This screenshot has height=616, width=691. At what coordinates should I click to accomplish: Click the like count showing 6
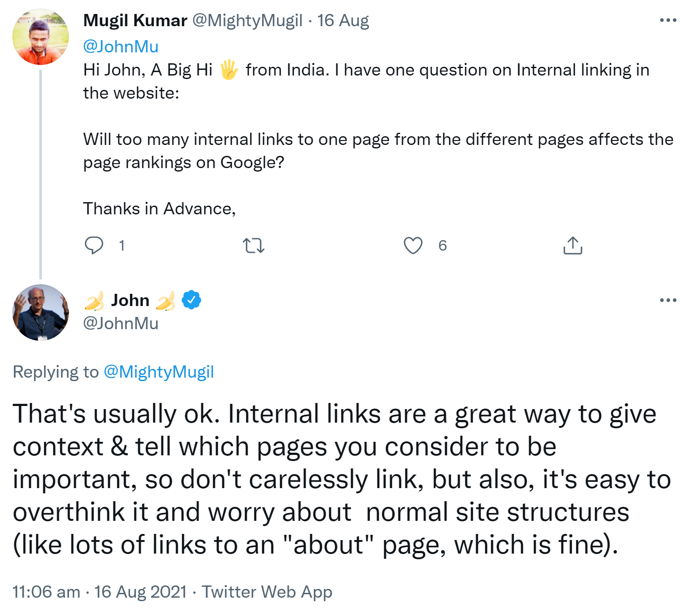point(443,246)
